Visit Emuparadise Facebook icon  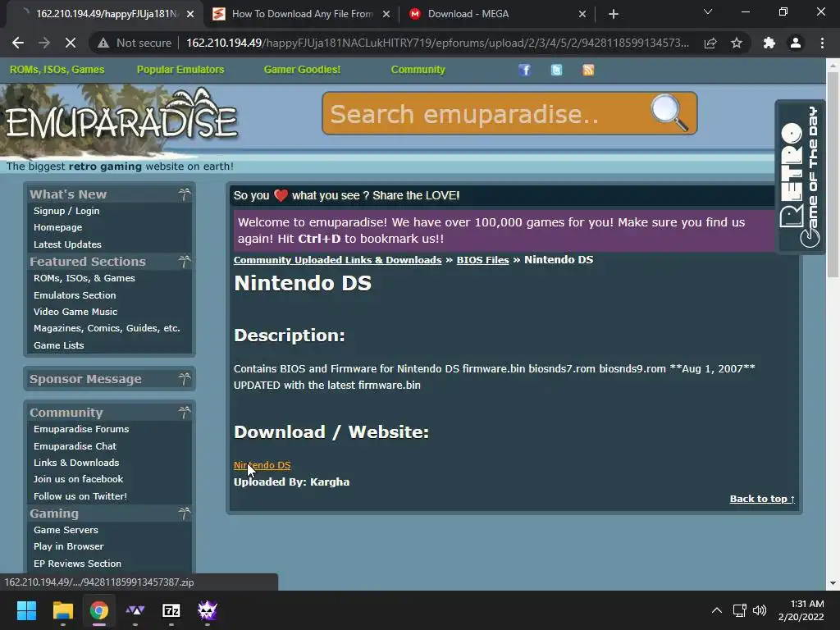coord(524,70)
